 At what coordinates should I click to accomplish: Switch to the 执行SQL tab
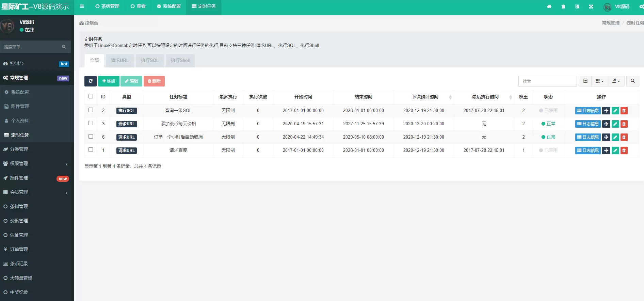[149, 61]
